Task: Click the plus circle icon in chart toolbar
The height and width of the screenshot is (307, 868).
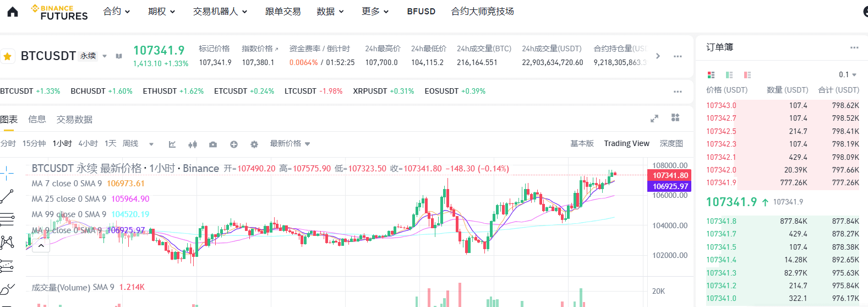Action: [x=234, y=144]
